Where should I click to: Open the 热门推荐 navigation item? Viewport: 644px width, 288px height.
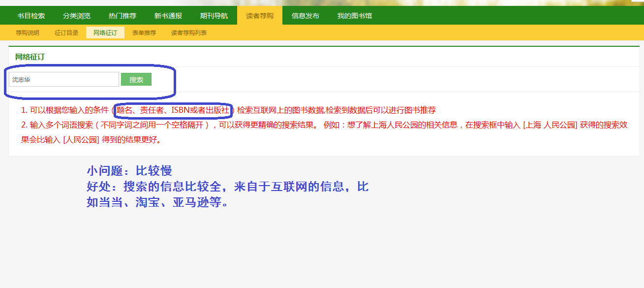[x=123, y=16]
